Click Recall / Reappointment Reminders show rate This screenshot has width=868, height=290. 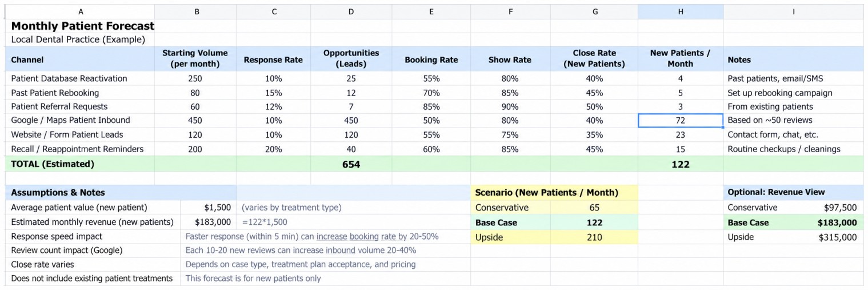[510, 149]
